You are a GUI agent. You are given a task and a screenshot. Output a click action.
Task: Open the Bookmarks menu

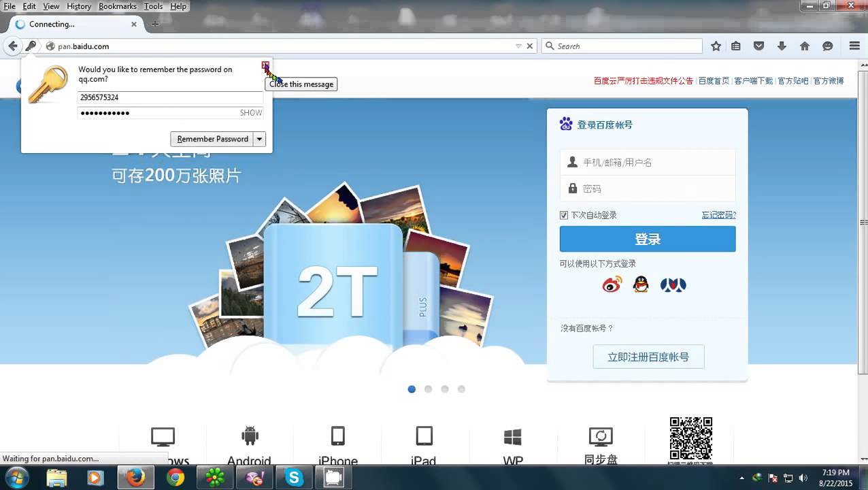pyautogui.click(x=118, y=6)
